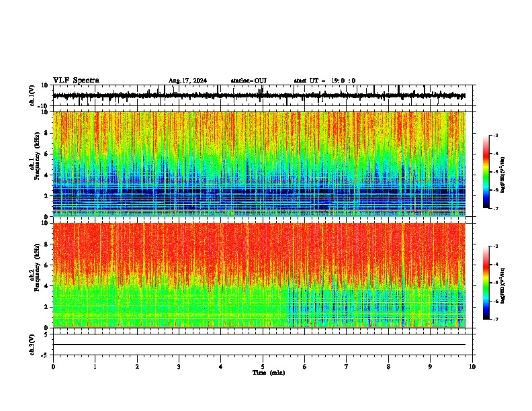Click the "start UT = 19:0 :0" header text
The height and width of the screenshot is (411, 532).
point(324,81)
